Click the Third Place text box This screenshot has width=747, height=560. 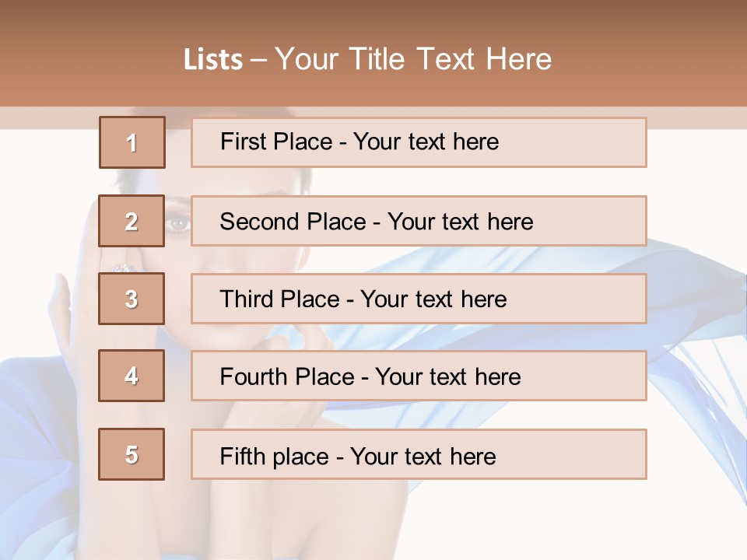tap(419, 299)
